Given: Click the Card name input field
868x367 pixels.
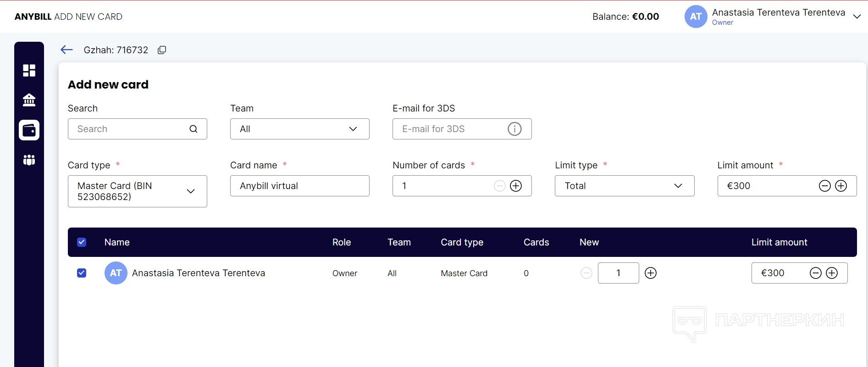Looking at the screenshot, I should [299, 186].
